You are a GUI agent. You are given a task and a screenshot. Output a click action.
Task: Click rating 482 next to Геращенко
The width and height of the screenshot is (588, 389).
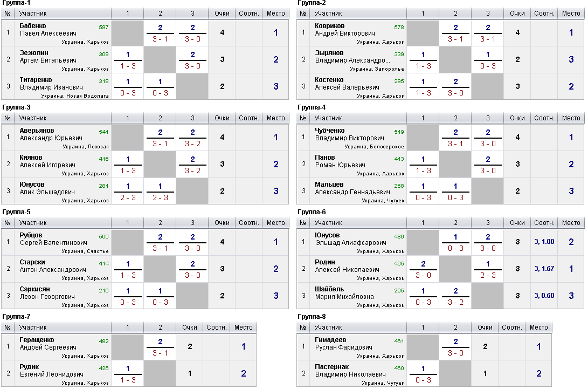pos(103,341)
